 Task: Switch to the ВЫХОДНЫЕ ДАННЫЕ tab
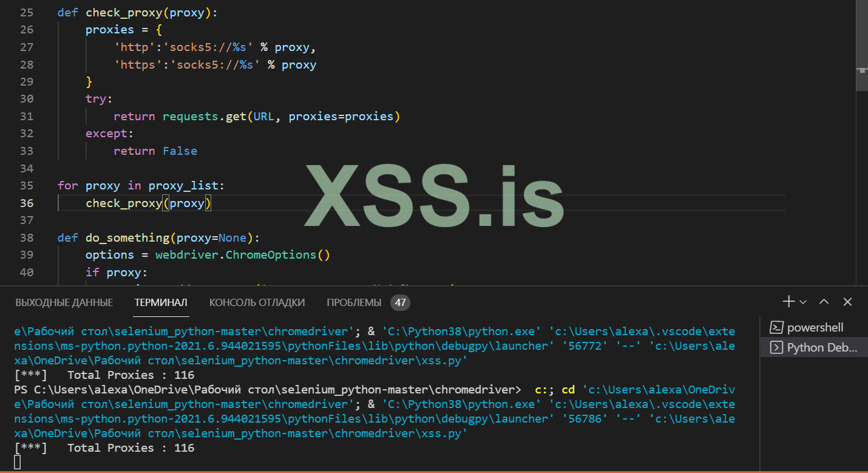[x=64, y=302]
